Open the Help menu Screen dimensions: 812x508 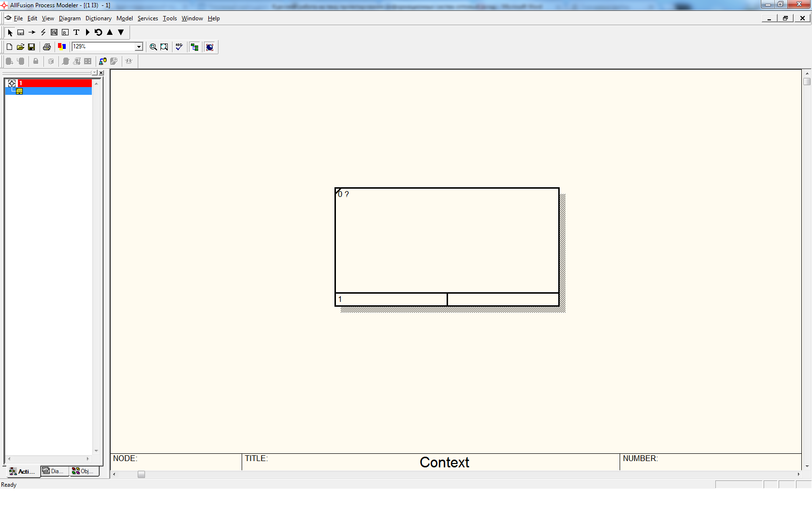tap(214, 18)
